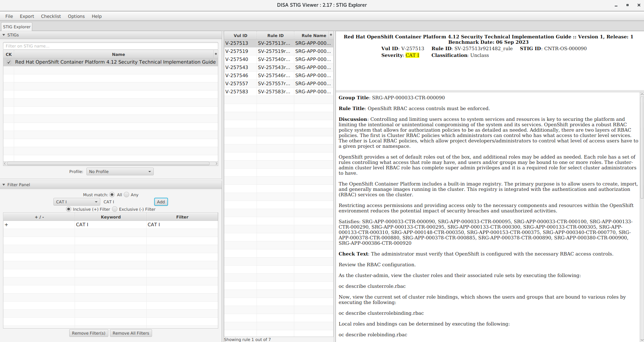Select Inclusive (+) Filter radio button
The height and width of the screenshot is (342, 644).
(69, 209)
